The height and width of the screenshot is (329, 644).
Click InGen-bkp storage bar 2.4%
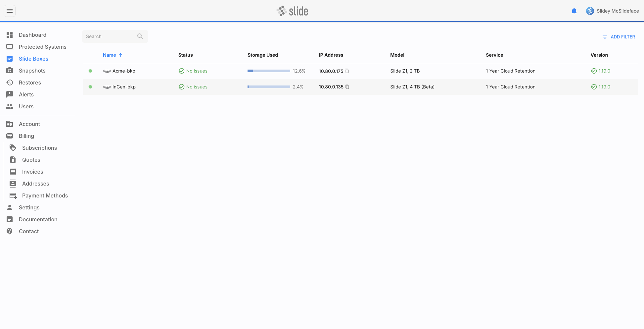tap(269, 87)
